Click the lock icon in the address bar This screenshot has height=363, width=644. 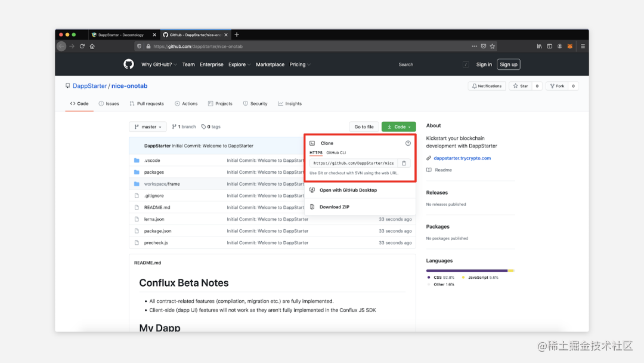click(148, 47)
